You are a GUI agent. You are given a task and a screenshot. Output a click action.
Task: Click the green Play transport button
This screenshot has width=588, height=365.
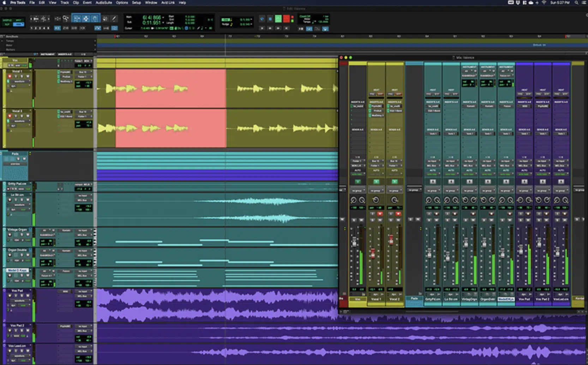278,19
